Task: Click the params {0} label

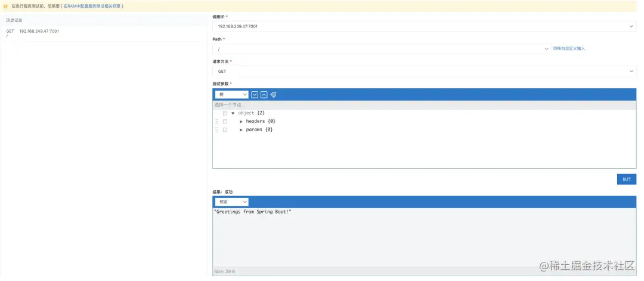Action: (259, 130)
